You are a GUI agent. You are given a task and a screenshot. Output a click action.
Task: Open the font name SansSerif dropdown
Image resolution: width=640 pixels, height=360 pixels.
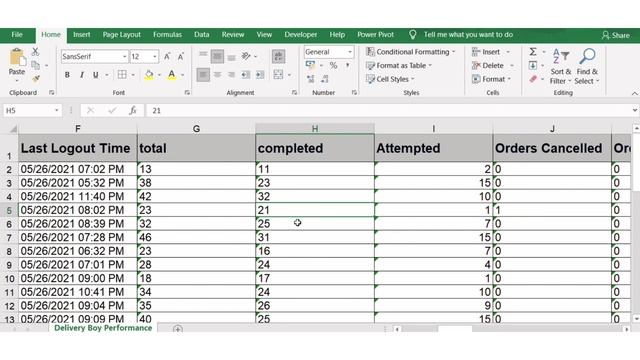click(124, 56)
